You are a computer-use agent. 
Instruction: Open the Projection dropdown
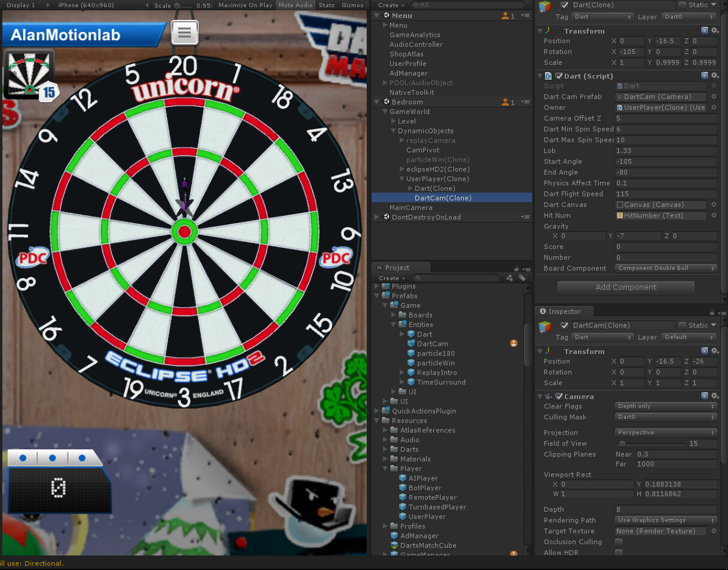click(666, 433)
